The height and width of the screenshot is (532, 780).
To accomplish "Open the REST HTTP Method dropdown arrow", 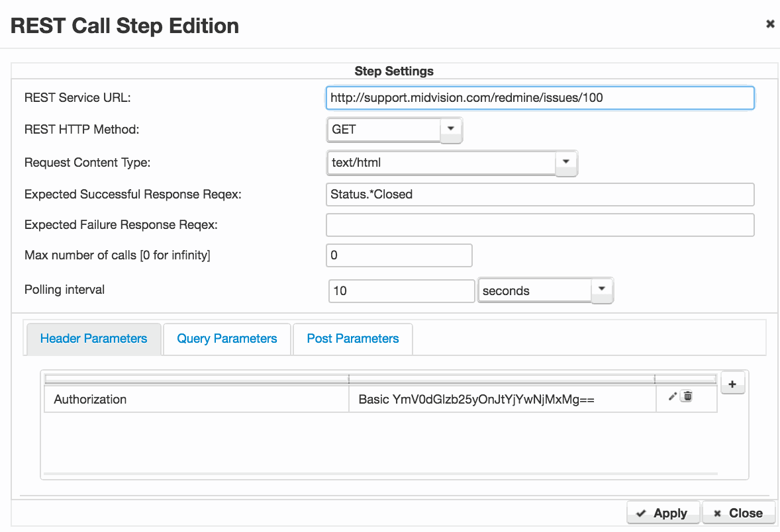I will (451, 129).
